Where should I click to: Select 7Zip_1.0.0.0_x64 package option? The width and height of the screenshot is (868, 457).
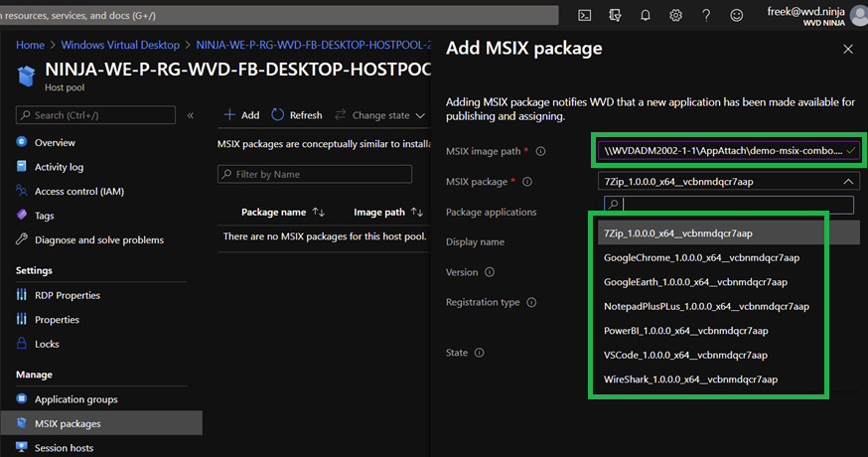point(729,233)
